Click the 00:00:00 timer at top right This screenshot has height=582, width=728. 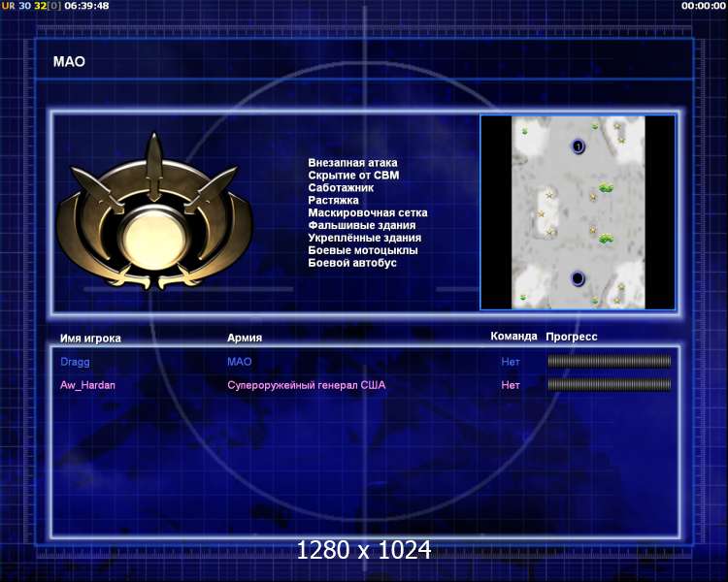click(704, 6)
